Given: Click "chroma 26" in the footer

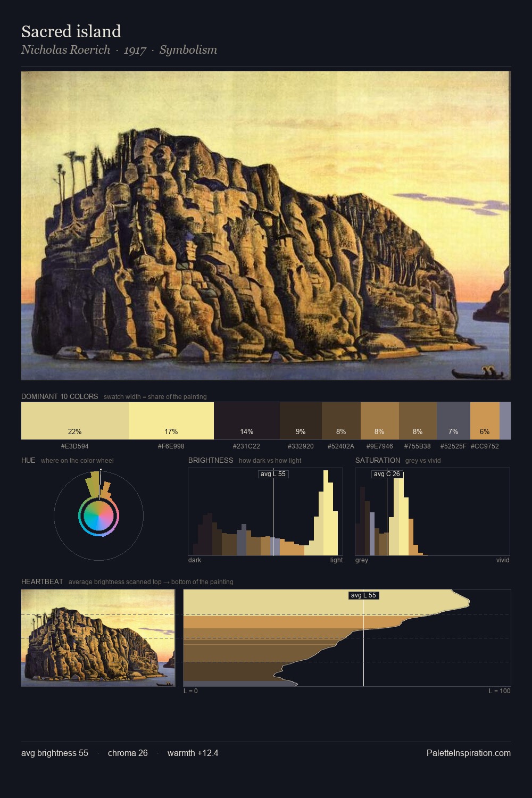Looking at the screenshot, I should click(128, 753).
